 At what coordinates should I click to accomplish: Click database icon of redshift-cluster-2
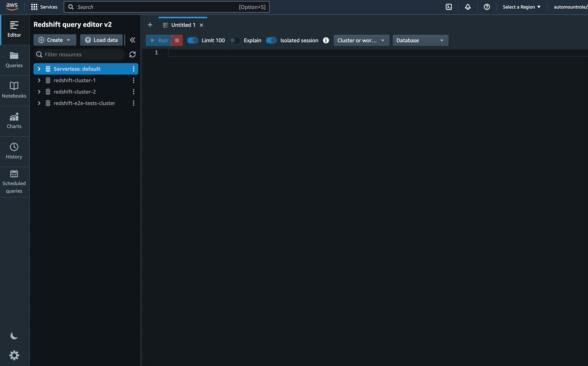coord(48,92)
